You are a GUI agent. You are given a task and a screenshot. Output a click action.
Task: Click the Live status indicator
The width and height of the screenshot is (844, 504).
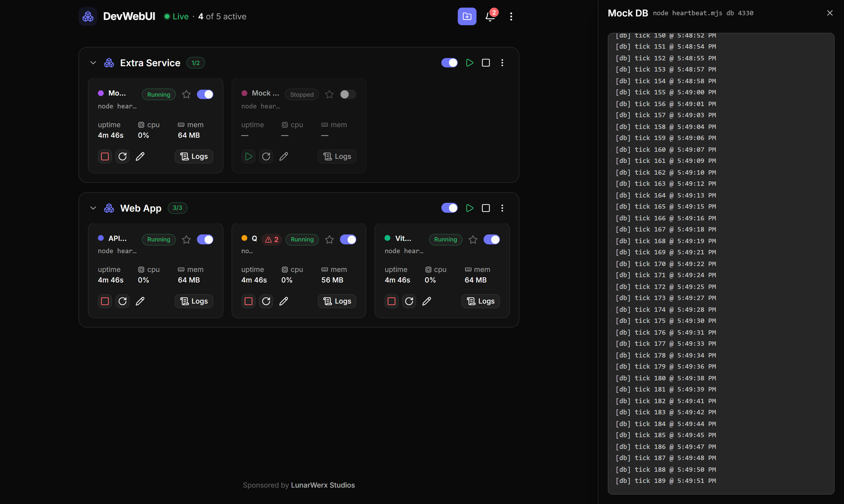pyautogui.click(x=176, y=16)
